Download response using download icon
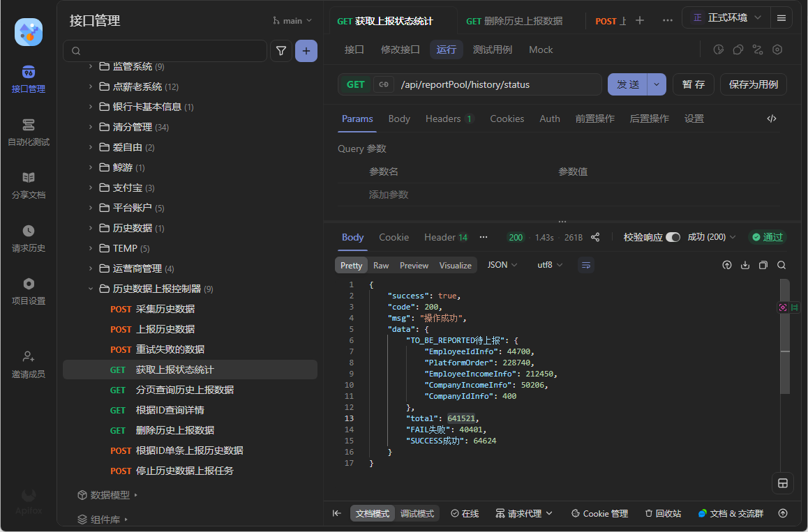The width and height of the screenshot is (808, 532). pyautogui.click(x=745, y=265)
